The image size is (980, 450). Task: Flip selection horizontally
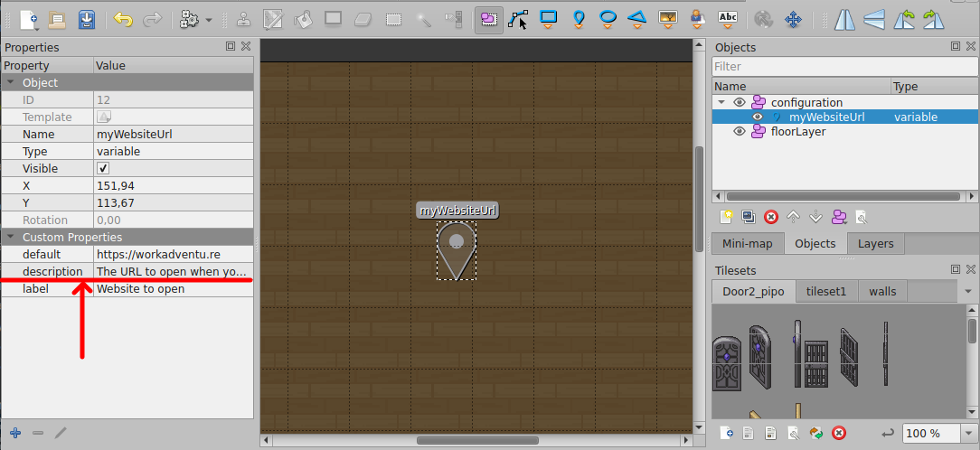[843, 18]
